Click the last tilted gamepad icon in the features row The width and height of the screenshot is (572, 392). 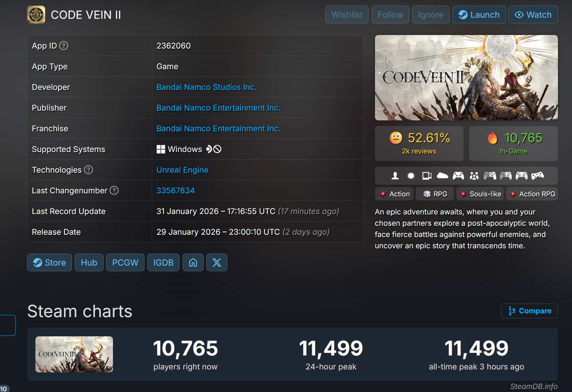pos(538,176)
